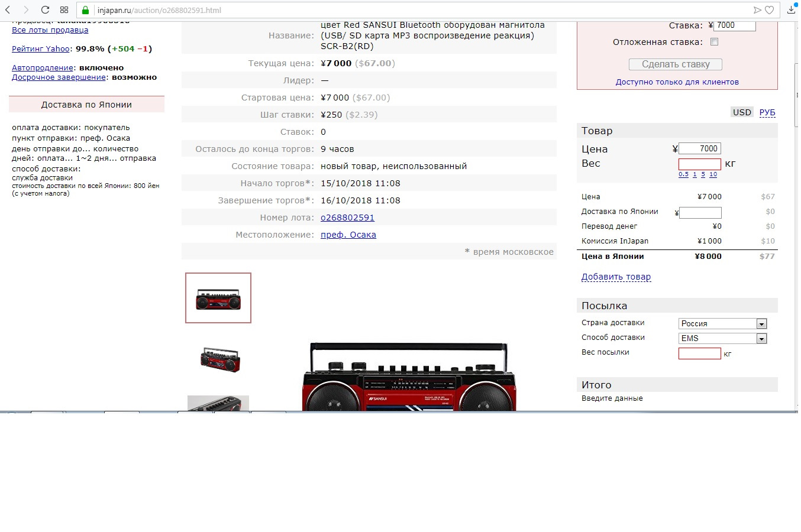Click the large Sansui radio photo

[x=408, y=377]
